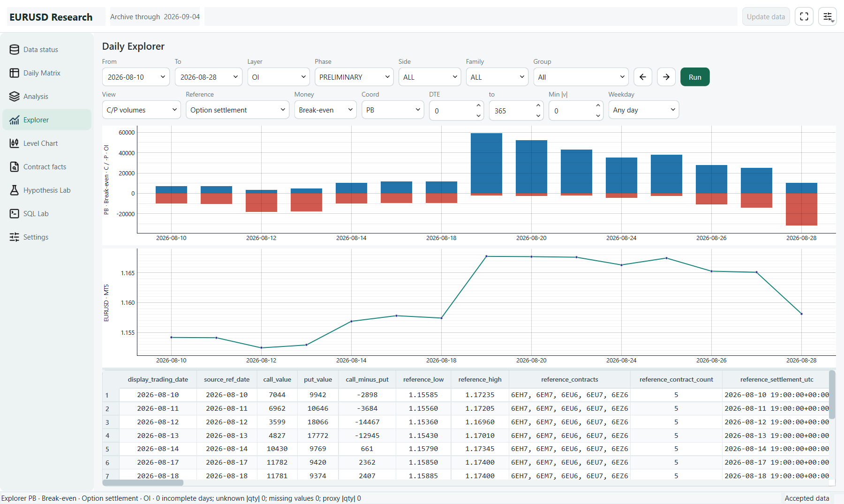Screen dimensions: 844x504
Task: Click the Analysis layers icon
Action: pyautogui.click(x=15, y=97)
